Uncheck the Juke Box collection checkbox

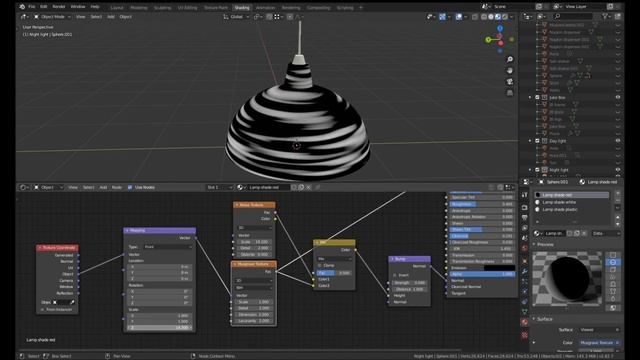click(537, 98)
